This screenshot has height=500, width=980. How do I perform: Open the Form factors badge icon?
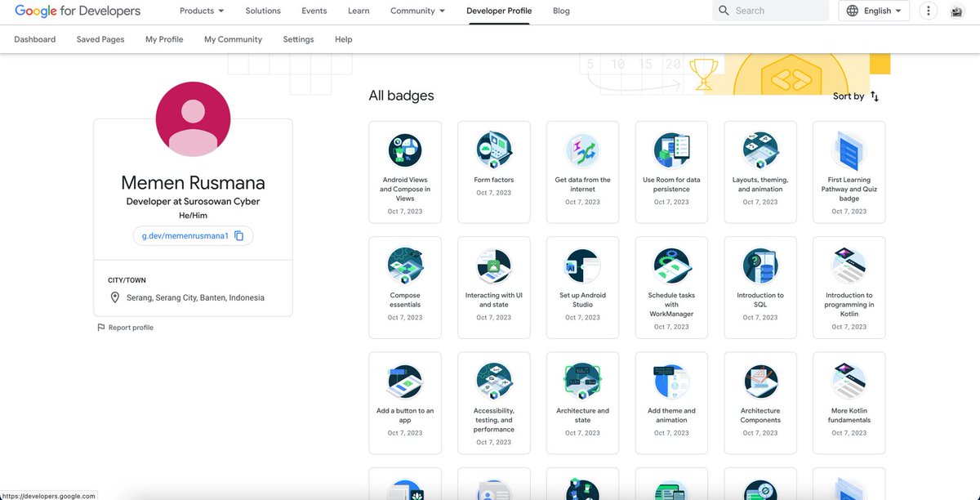(x=494, y=150)
